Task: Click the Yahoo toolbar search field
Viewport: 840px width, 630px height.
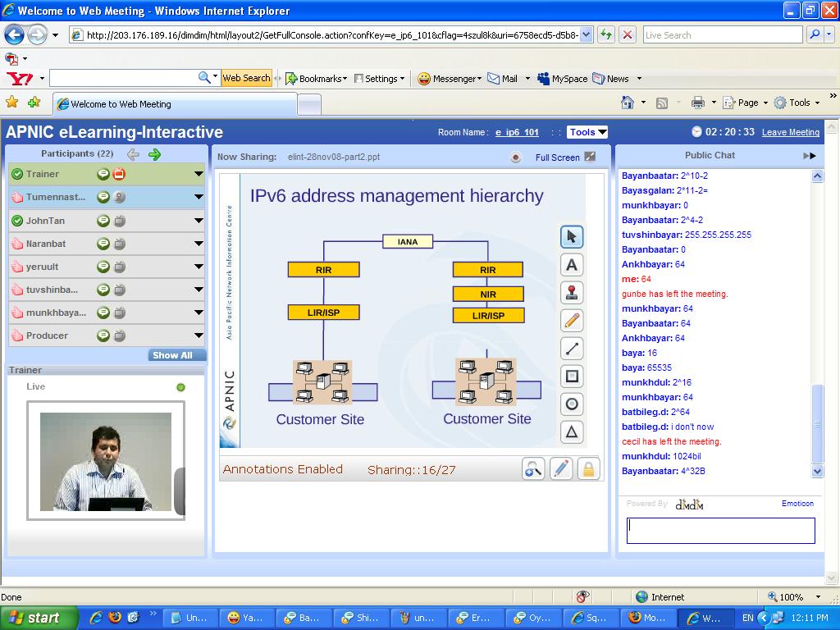Action: tap(125, 78)
